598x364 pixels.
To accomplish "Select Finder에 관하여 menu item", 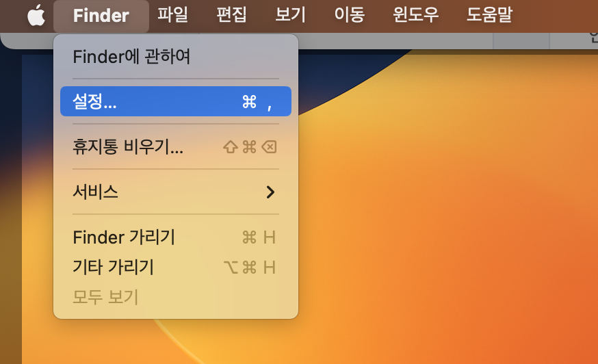I will (176, 57).
